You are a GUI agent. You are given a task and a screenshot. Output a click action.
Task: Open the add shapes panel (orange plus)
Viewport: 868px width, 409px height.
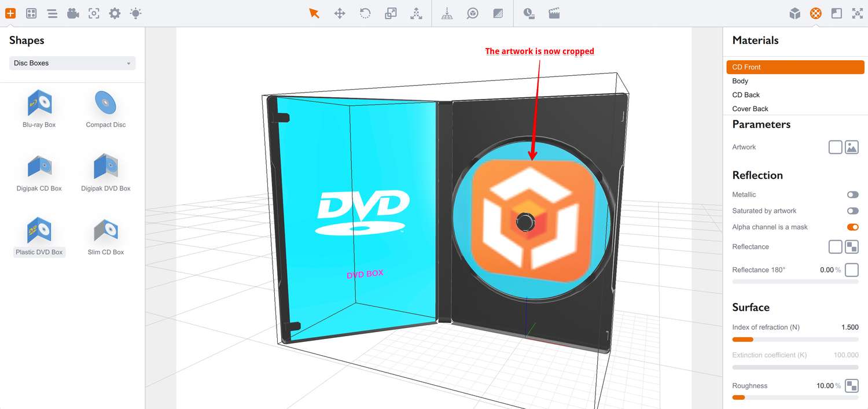click(x=10, y=13)
